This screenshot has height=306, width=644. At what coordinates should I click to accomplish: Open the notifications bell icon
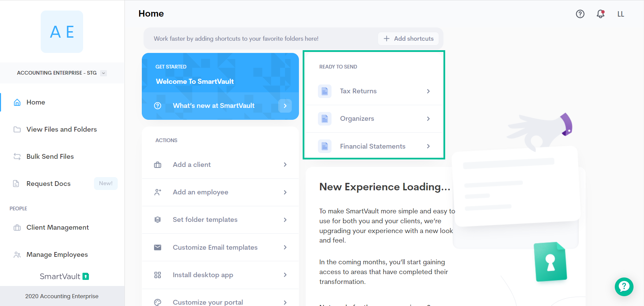point(600,14)
